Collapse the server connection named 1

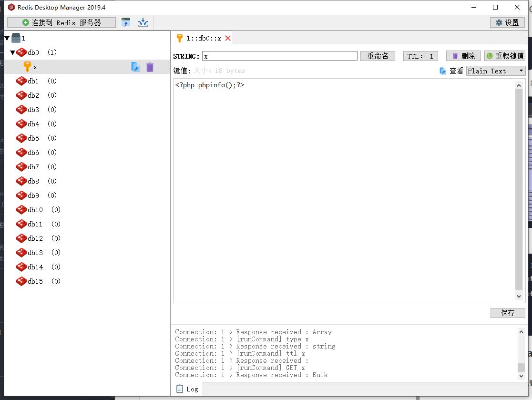[7, 38]
